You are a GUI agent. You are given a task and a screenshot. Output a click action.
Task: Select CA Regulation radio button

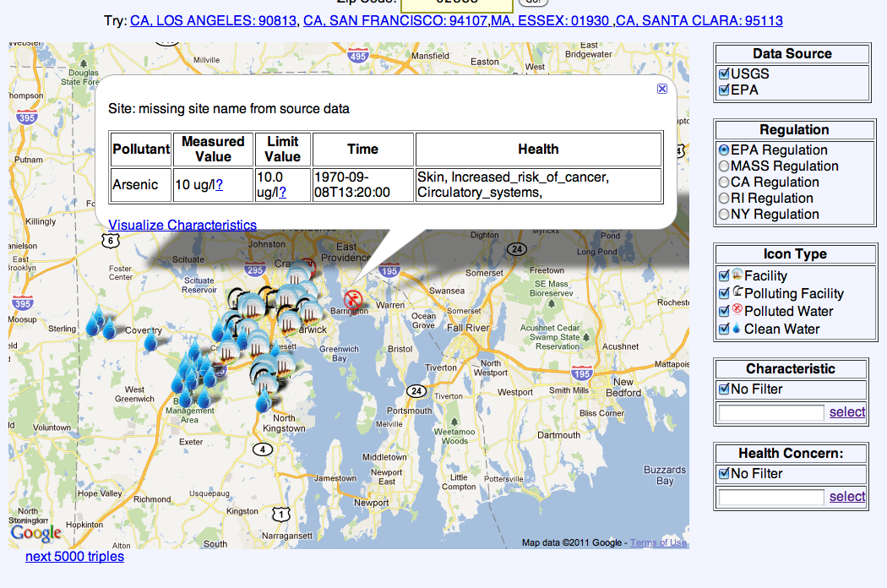724,182
